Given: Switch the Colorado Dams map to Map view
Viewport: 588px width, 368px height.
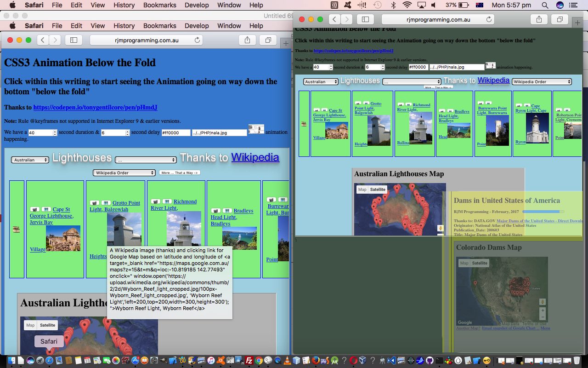Looking at the screenshot, I should click(x=464, y=263).
